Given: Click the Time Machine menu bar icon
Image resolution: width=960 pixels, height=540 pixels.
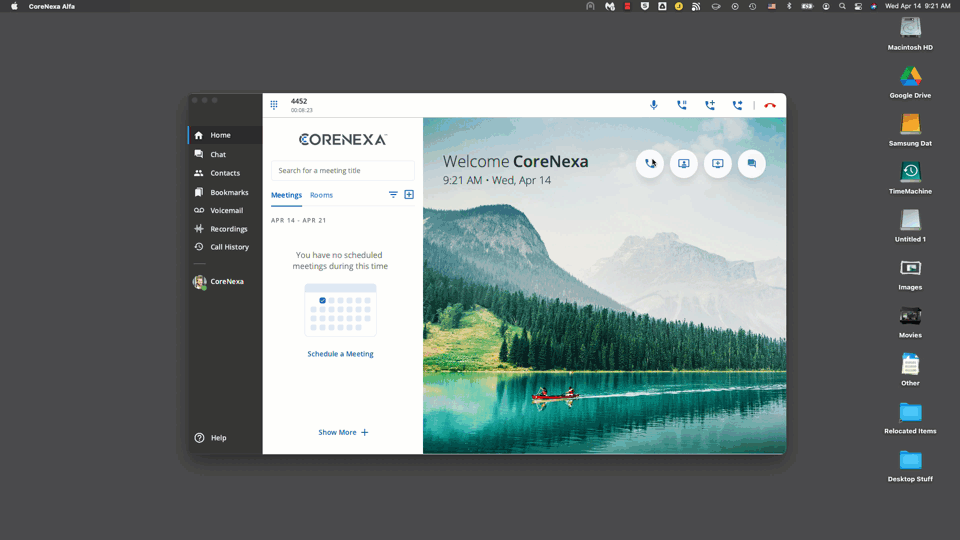Looking at the screenshot, I should 752,6.
